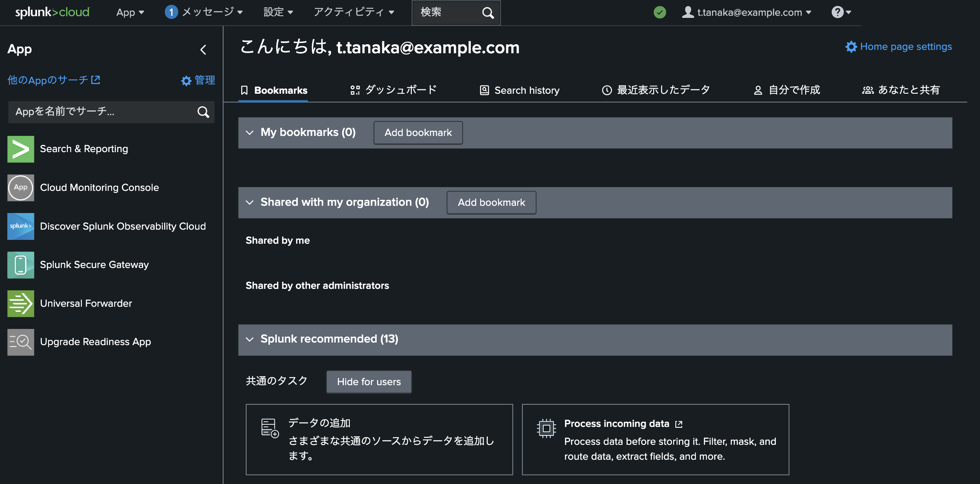This screenshot has width=980, height=484.
Task: Click the user avatar icon in the top bar
Action: coord(688,12)
